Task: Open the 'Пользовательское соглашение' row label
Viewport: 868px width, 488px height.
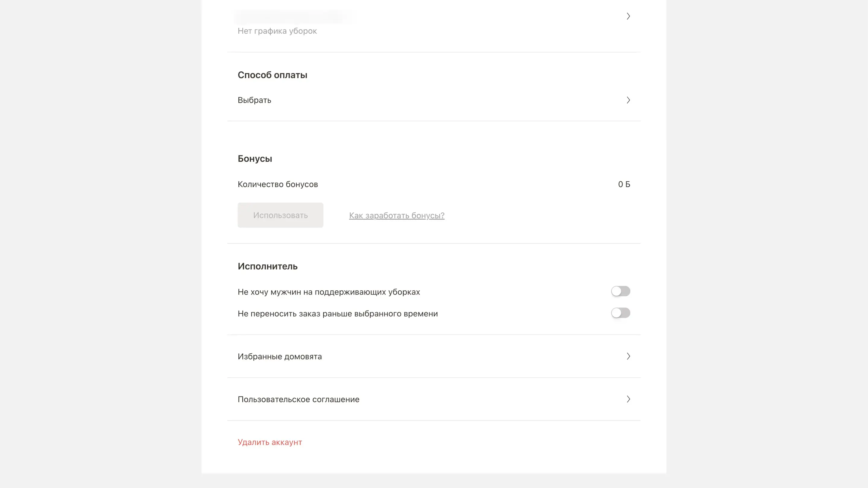Action: pos(299,399)
